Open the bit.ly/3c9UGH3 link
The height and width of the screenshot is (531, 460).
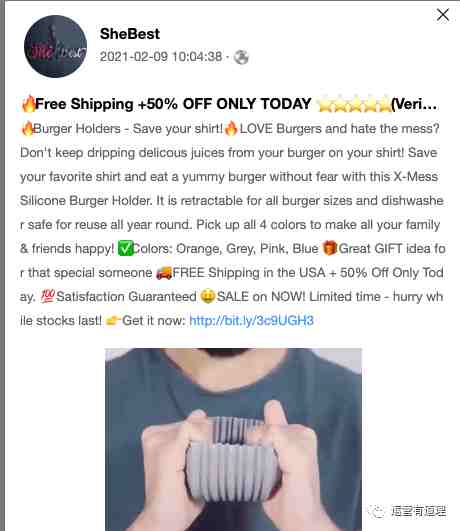[251, 320]
